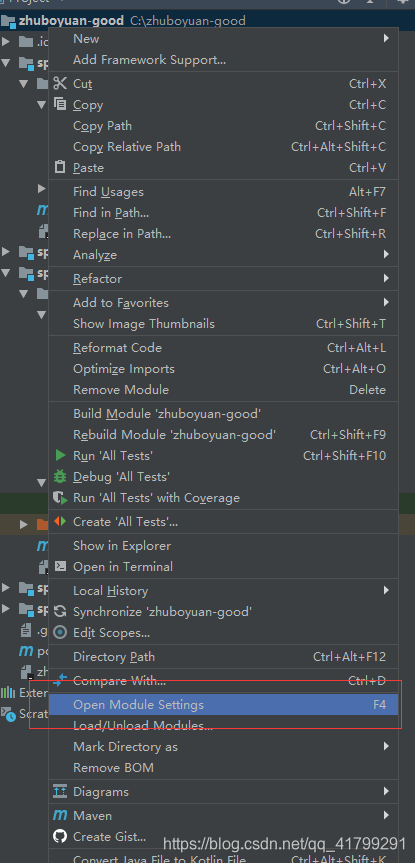Choose Find Usages
Image resolution: width=415 pixels, height=863 pixels.
click(x=223, y=192)
